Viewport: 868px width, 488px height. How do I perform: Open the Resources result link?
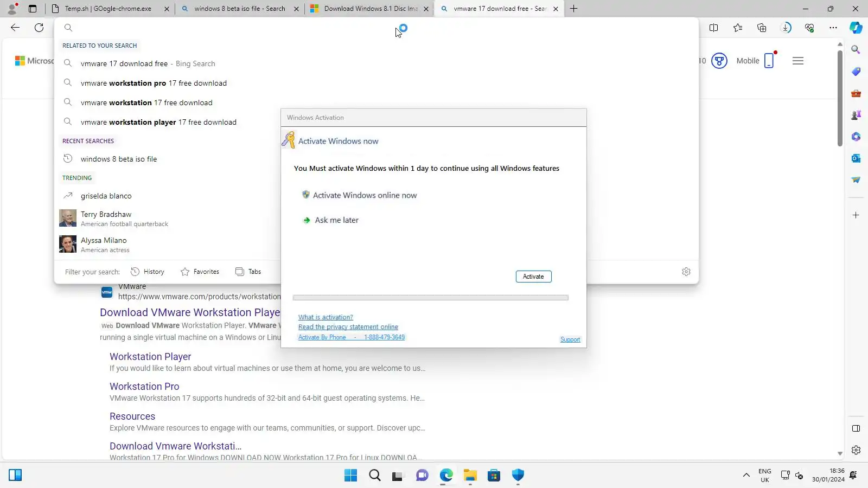click(x=132, y=416)
